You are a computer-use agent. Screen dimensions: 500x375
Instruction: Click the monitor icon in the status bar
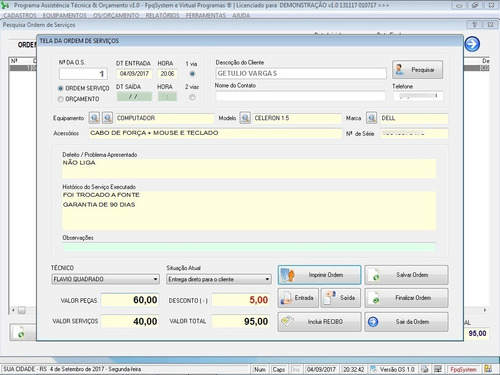coord(438,369)
